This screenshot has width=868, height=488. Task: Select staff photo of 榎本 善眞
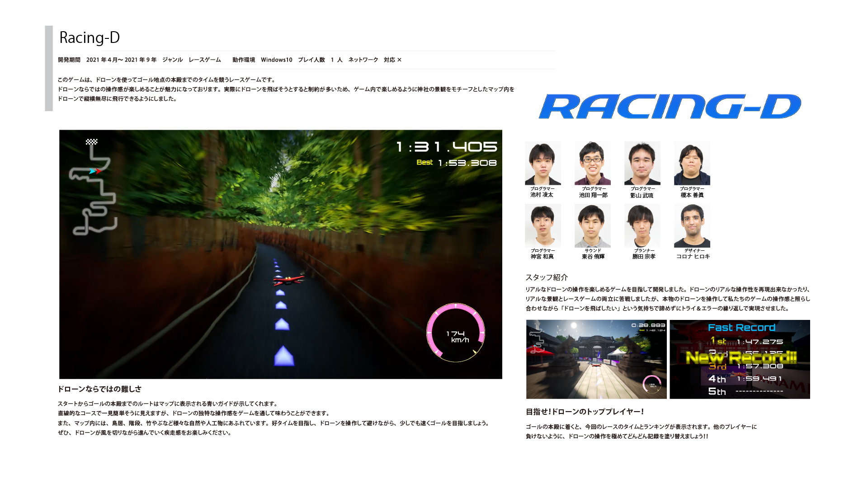[692, 163]
